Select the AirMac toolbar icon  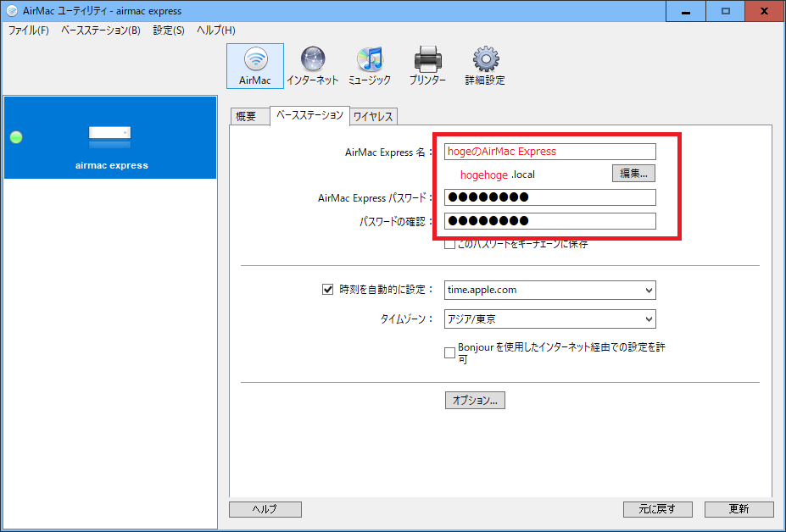click(254, 65)
